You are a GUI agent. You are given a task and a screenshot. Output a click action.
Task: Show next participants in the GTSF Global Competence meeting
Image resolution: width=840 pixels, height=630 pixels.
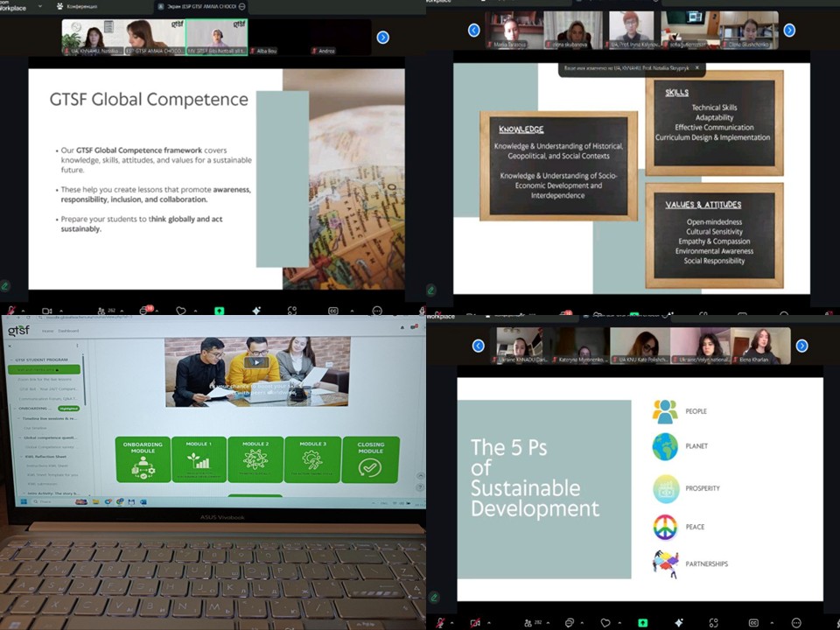[x=382, y=37]
